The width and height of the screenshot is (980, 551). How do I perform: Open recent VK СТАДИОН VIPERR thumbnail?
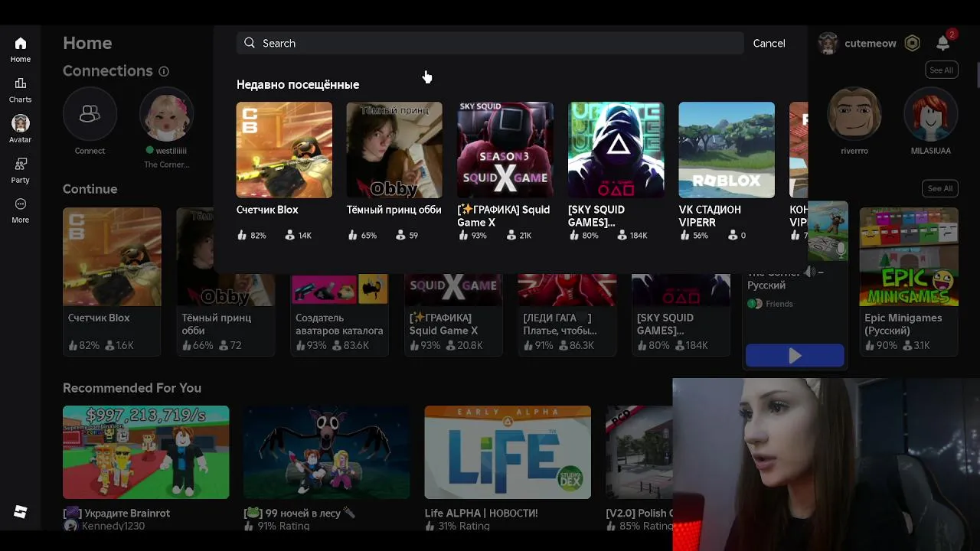coord(727,150)
